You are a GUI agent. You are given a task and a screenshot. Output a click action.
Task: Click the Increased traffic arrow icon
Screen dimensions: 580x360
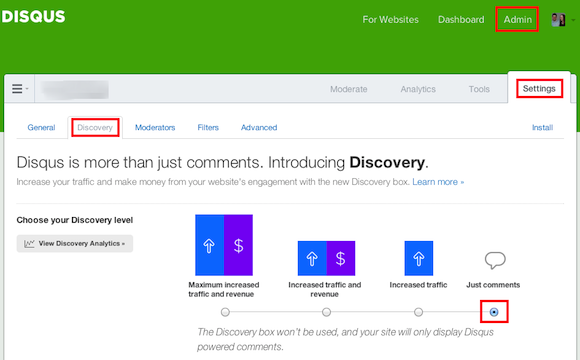[x=418, y=258]
